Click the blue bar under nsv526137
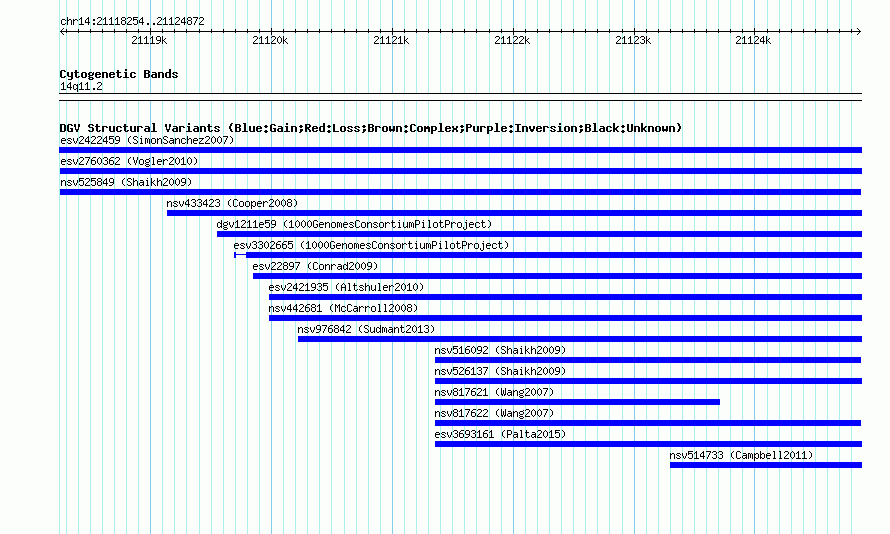The height and width of the screenshot is (534, 890). pos(648,381)
